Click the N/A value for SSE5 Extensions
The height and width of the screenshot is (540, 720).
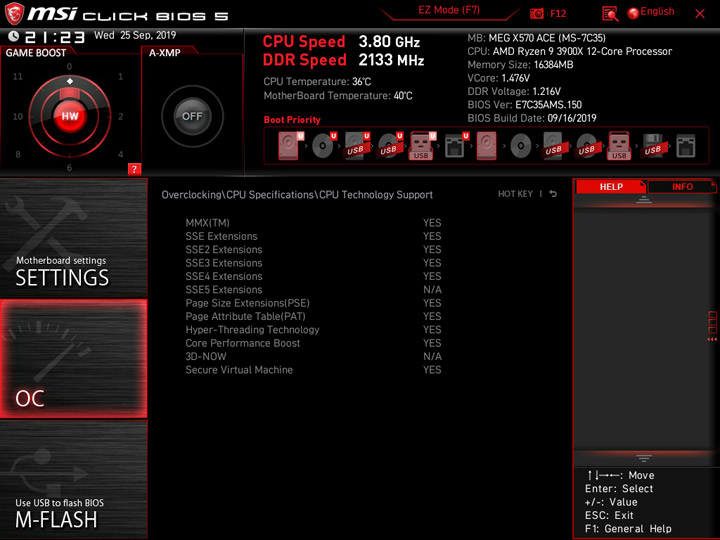432,290
